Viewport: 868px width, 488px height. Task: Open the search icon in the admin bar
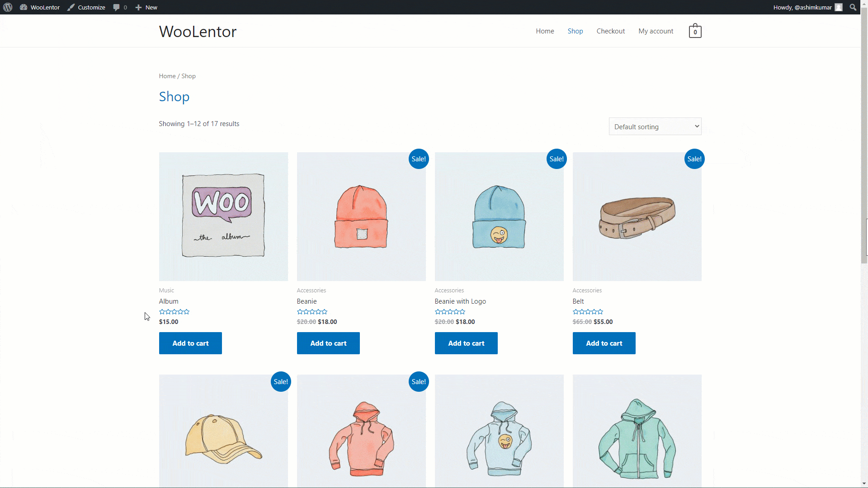(x=854, y=7)
